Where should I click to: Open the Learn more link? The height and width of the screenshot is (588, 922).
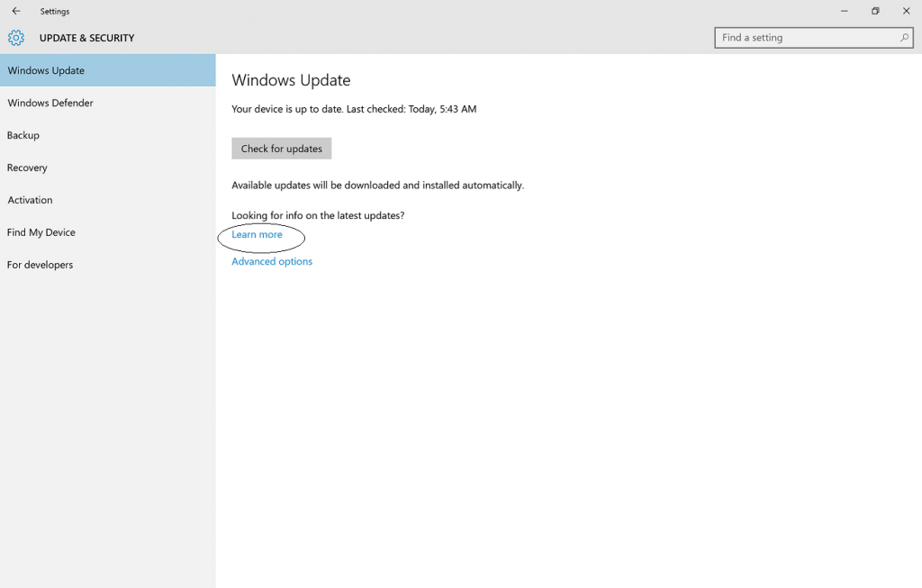point(257,235)
